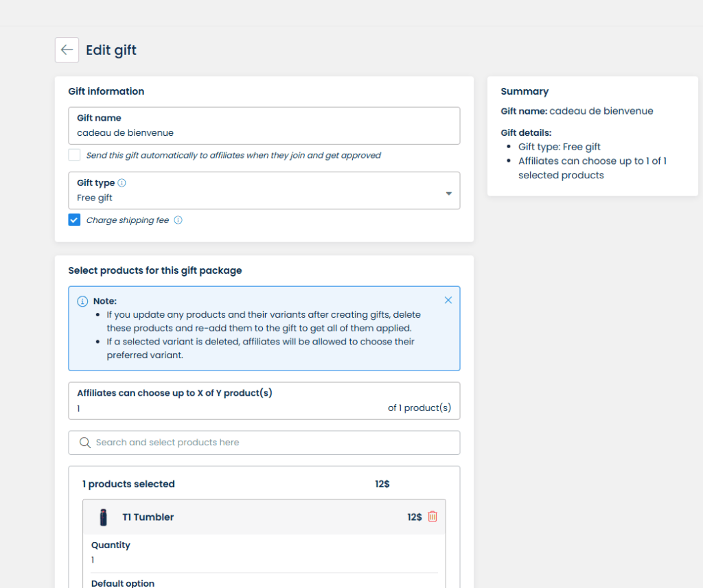Click the back arrow beside Edit gift
Viewport: 703px width, 588px height.
[x=67, y=50]
